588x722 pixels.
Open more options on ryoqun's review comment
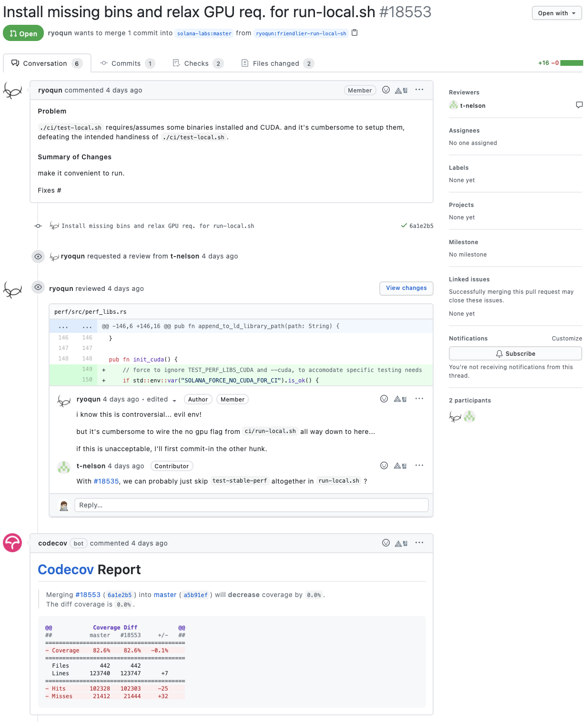tap(419, 399)
